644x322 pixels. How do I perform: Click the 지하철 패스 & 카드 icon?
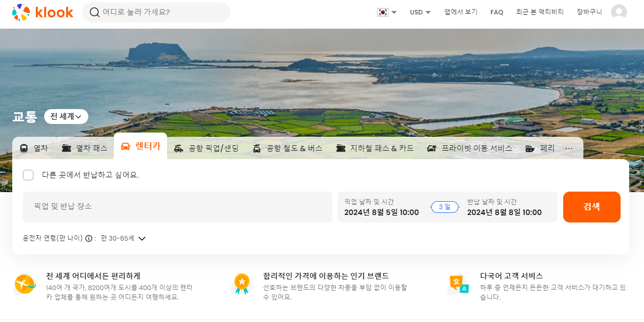tap(341, 148)
